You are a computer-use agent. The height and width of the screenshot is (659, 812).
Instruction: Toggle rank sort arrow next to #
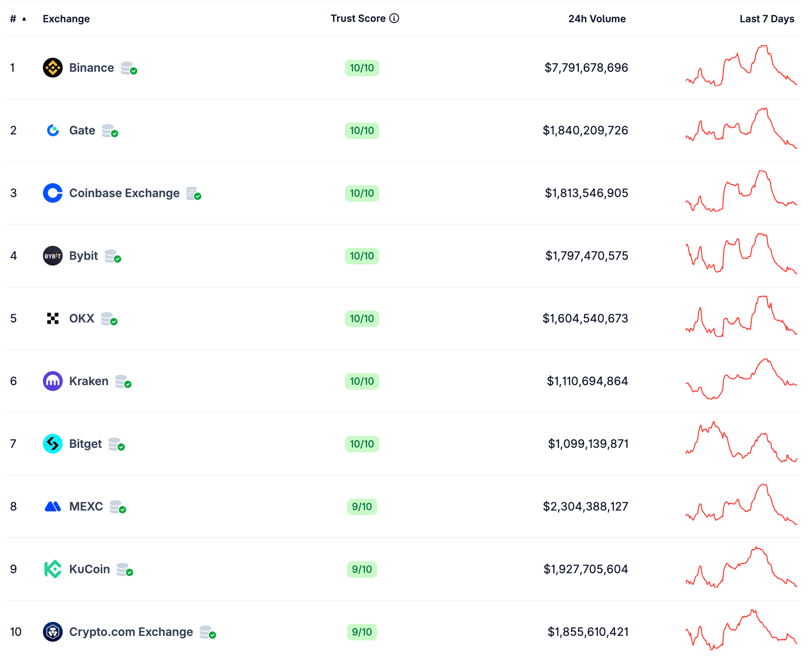[x=24, y=19]
